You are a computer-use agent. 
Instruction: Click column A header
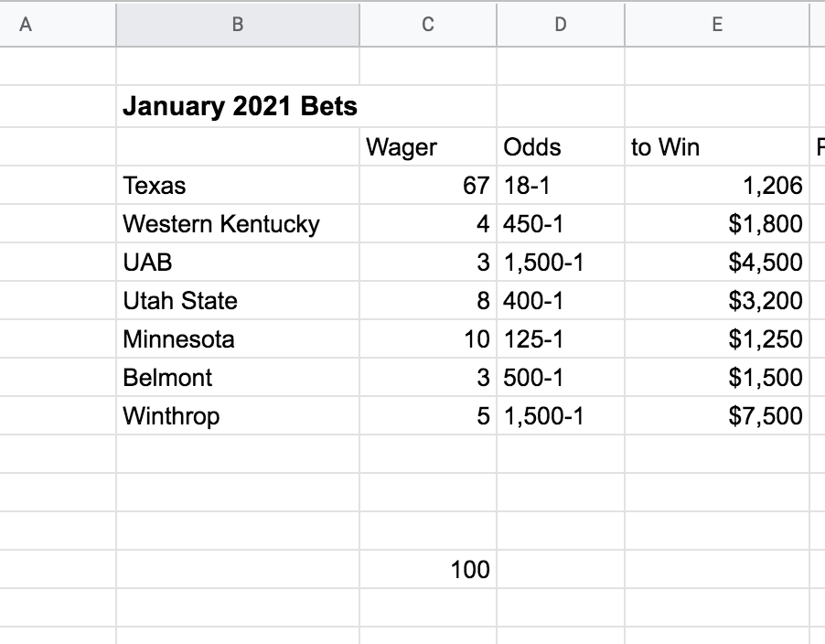click(26, 26)
